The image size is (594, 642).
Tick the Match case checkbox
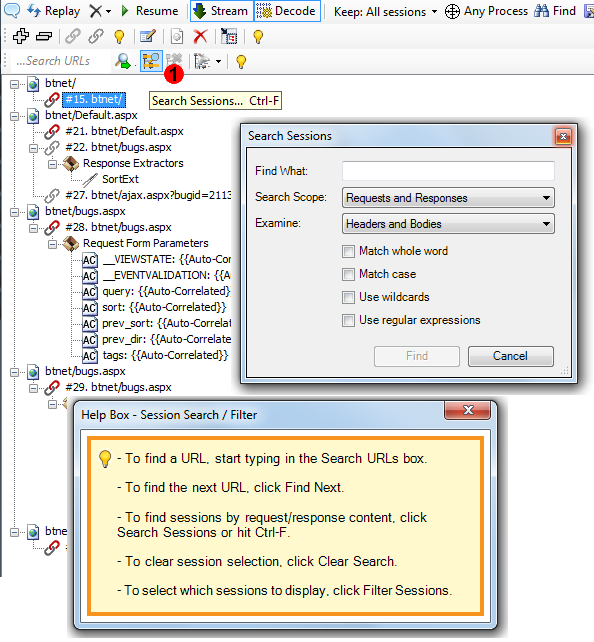[x=348, y=274]
